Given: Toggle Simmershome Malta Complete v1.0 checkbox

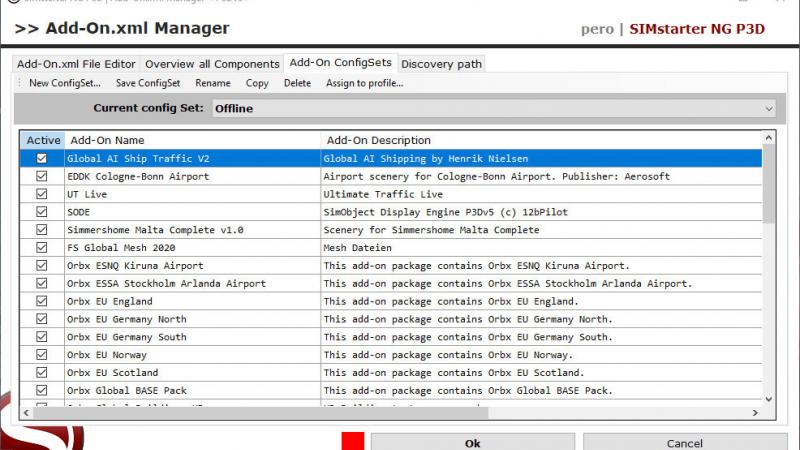Looking at the screenshot, I should (x=42, y=230).
